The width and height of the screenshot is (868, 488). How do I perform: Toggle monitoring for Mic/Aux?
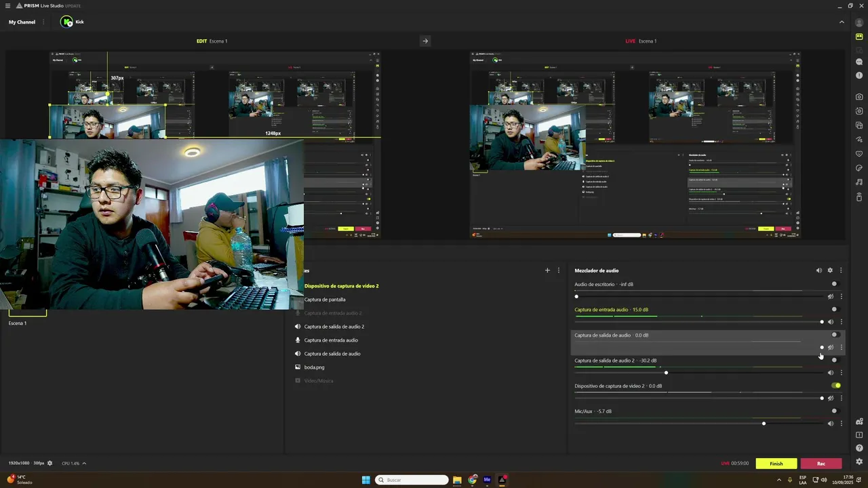[x=835, y=411]
